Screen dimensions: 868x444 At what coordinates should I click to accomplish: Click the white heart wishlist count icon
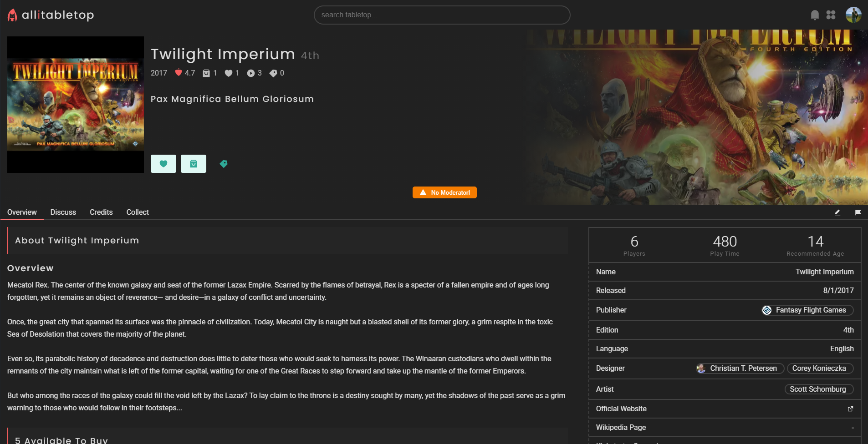[229, 73]
